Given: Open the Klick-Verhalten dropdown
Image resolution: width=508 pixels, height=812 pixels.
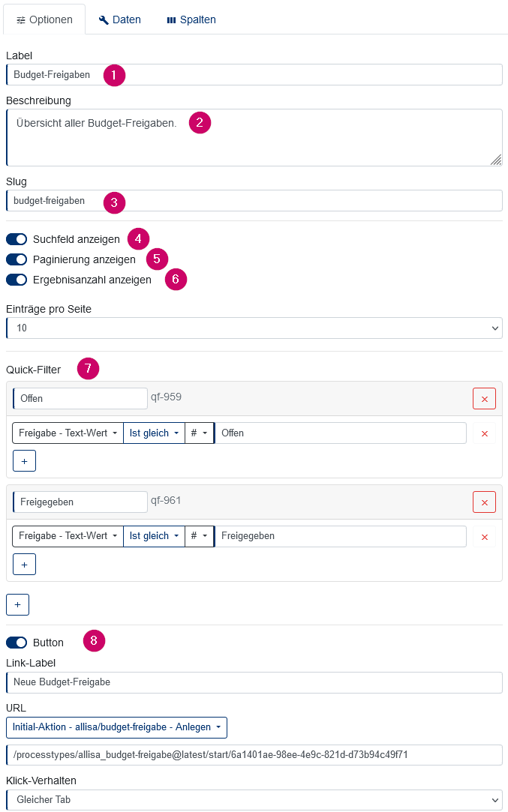Looking at the screenshot, I should [x=254, y=799].
